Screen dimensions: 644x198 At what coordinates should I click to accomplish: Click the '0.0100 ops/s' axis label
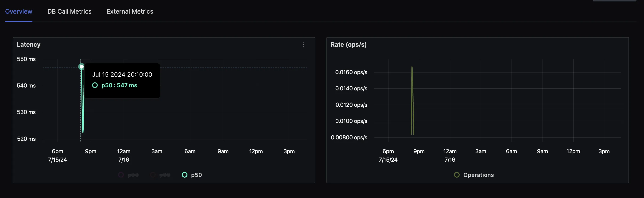pyautogui.click(x=351, y=121)
